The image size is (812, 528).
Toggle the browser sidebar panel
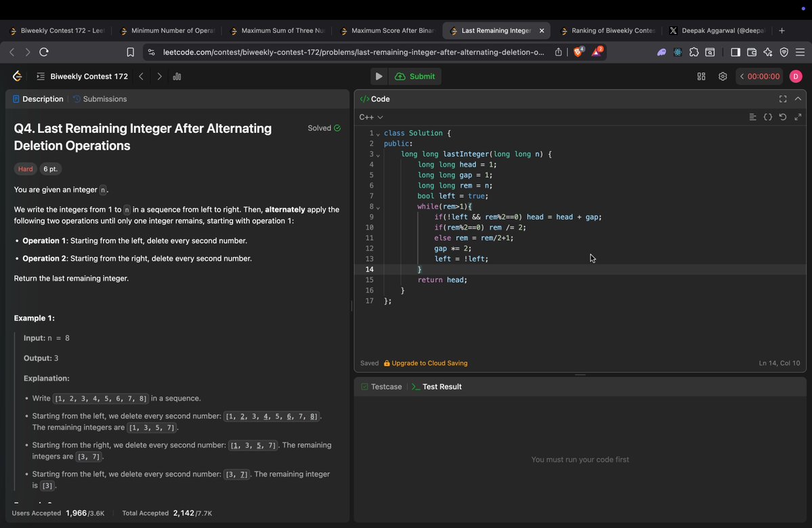(735, 52)
